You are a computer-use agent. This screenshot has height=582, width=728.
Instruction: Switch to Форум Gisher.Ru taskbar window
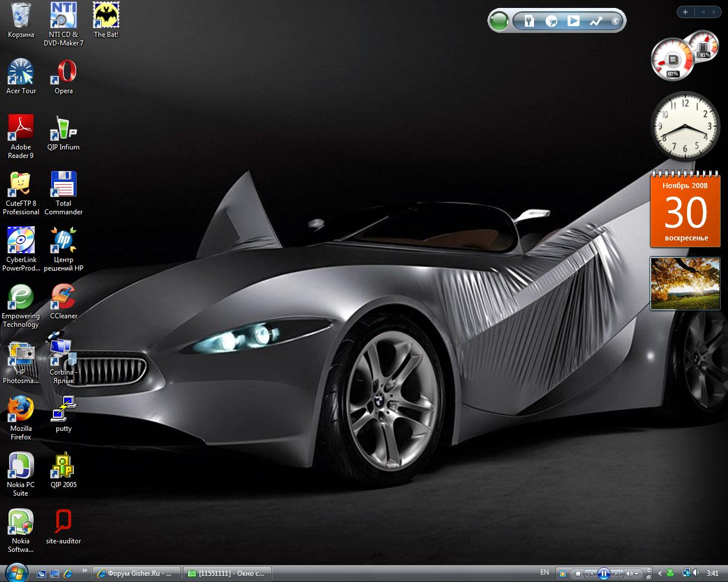[x=136, y=573]
